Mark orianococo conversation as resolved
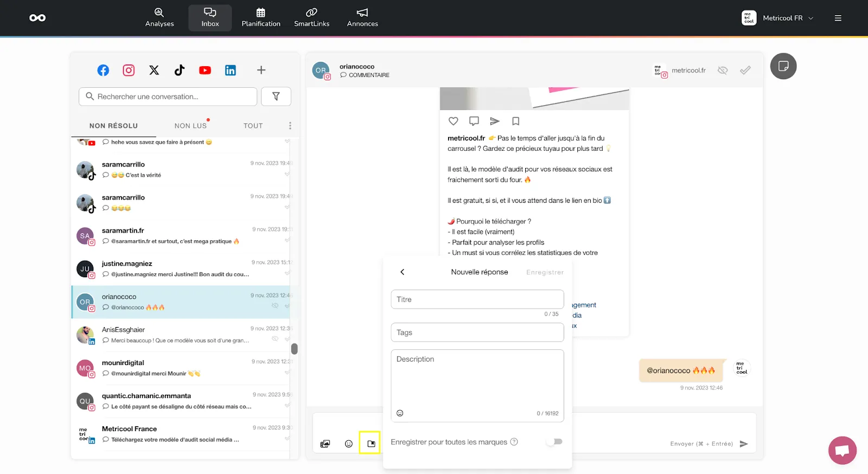 coord(745,71)
